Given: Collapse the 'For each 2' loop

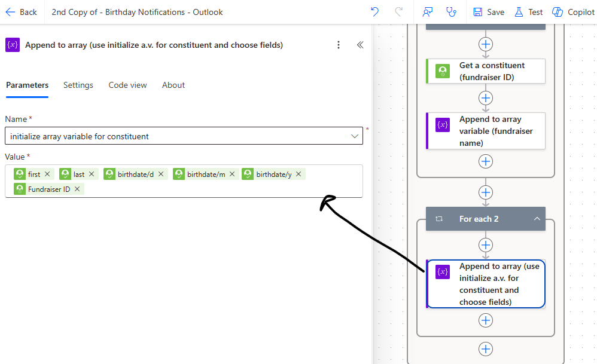Looking at the screenshot, I should pos(537,219).
